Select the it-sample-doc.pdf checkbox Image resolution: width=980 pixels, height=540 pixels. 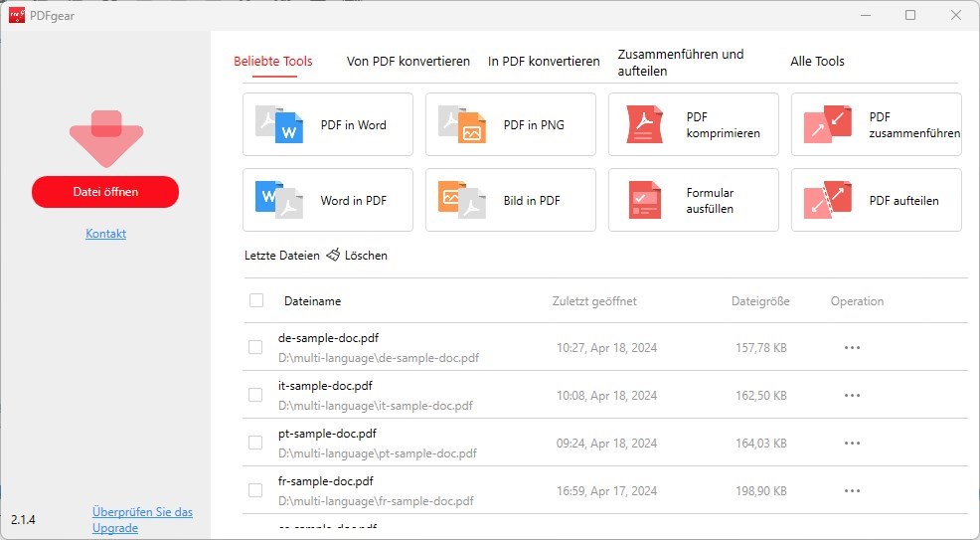pos(255,395)
